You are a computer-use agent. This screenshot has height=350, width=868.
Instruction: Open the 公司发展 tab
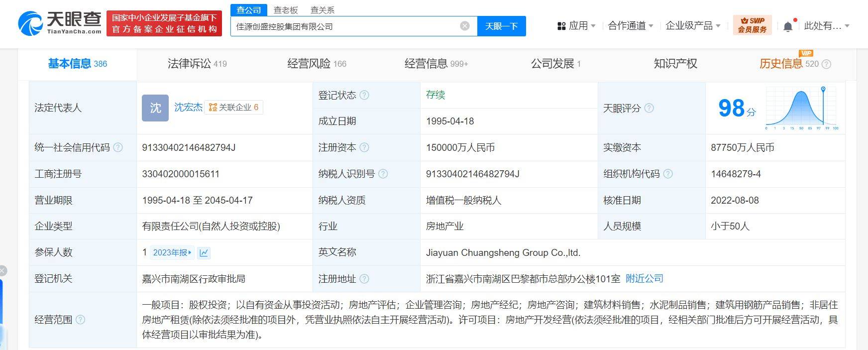(x=555, y=64)
